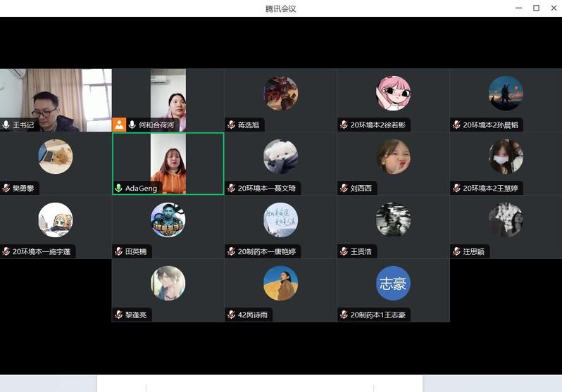Click the microphone icon next to 王书记
Viewport: 562px width, 392px height.
coord(6,125)
